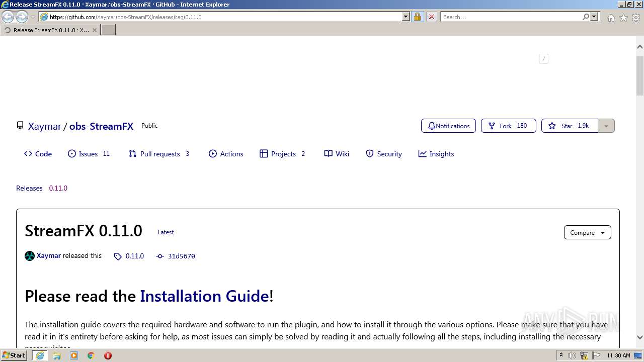
Task: Click the network tray icon
Action: tap(584, 355)
